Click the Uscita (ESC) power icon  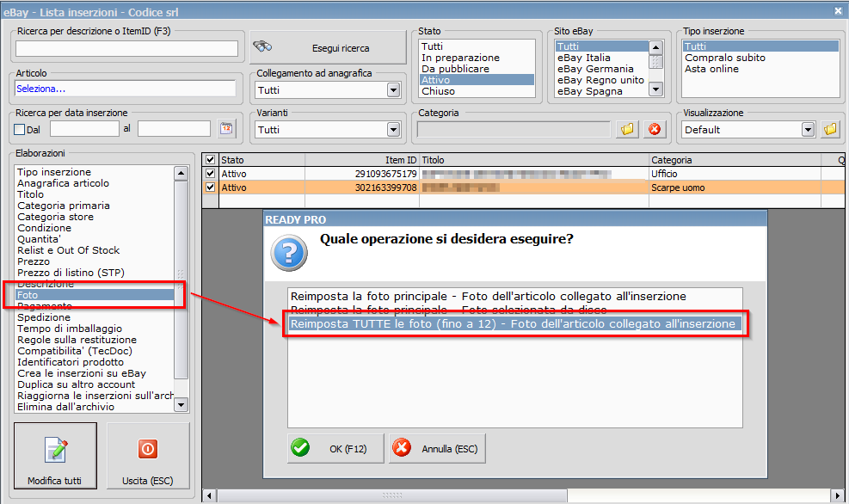(147, 449)
